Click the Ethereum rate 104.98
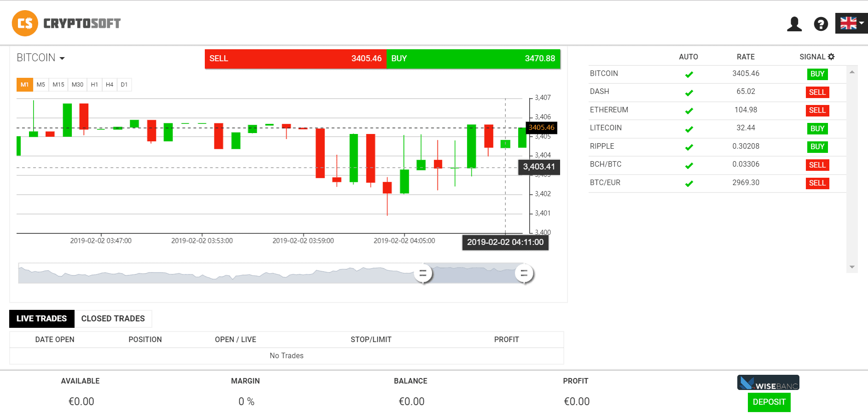The image size is (868, 413). (x=746, y=110)
